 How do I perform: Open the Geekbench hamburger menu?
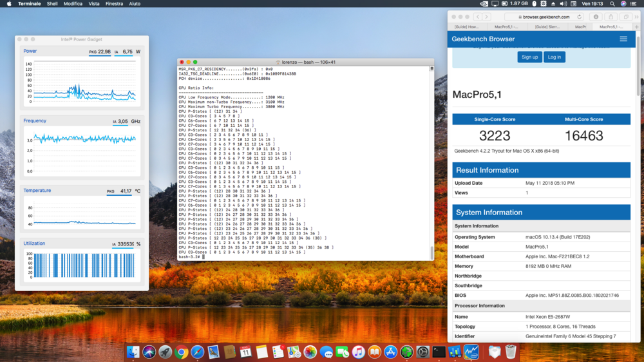pyautogui.click(x=623, y=39)
